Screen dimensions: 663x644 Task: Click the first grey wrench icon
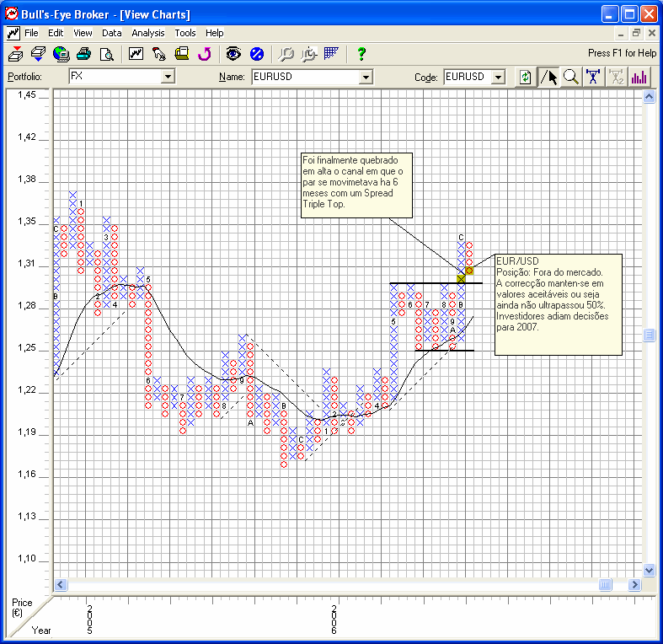(x=286, y=54)
